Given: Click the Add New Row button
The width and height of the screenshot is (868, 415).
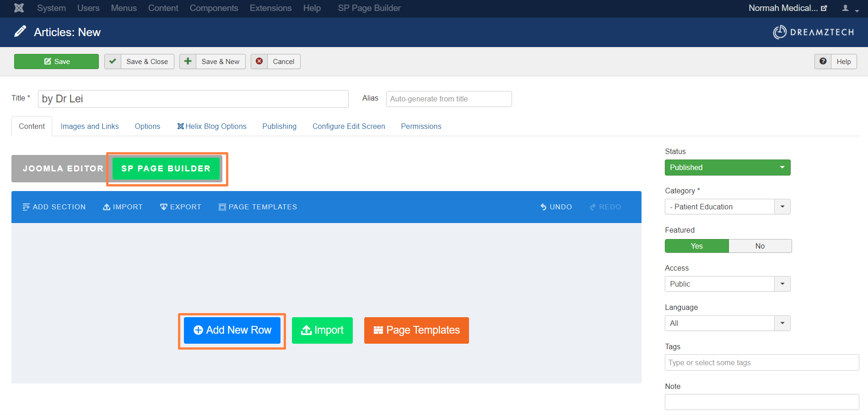Looking at the screenshot, I should [232, 330].
